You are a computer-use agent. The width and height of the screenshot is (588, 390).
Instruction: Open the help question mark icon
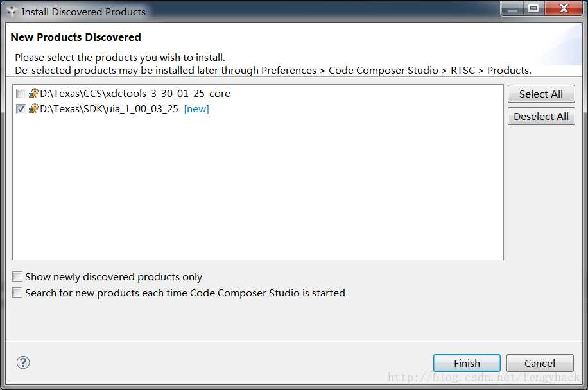tap(23, 362)
